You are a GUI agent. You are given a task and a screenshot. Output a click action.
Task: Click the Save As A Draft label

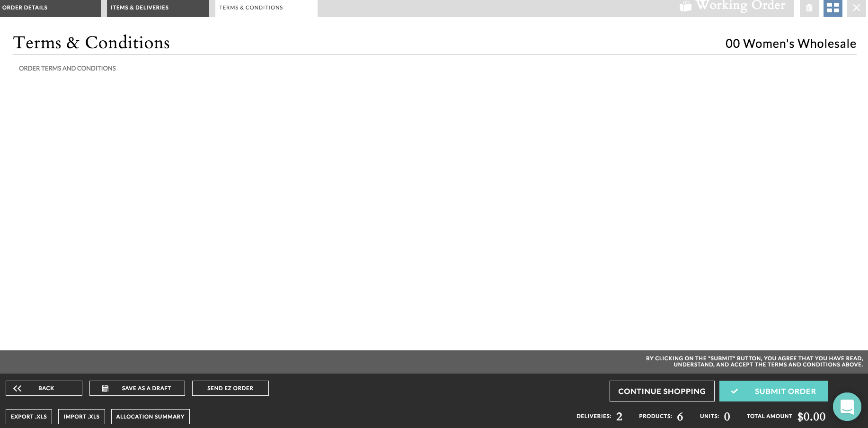point(146,388)
